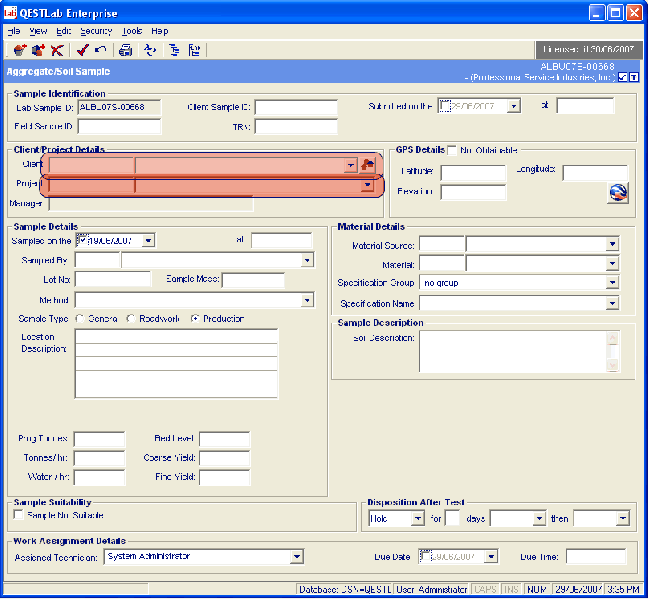Toggle the Sampled on the date checkbox
This screenshot has width=648, height=599.
82,240
